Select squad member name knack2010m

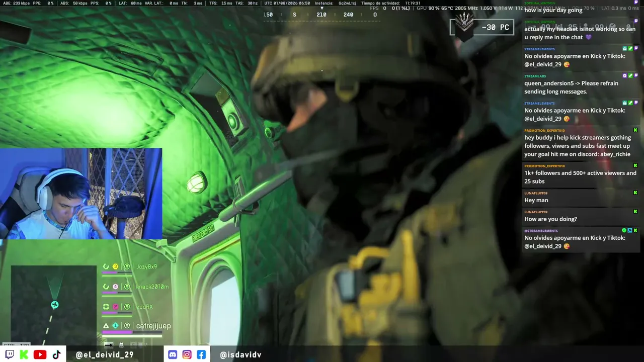152,287
